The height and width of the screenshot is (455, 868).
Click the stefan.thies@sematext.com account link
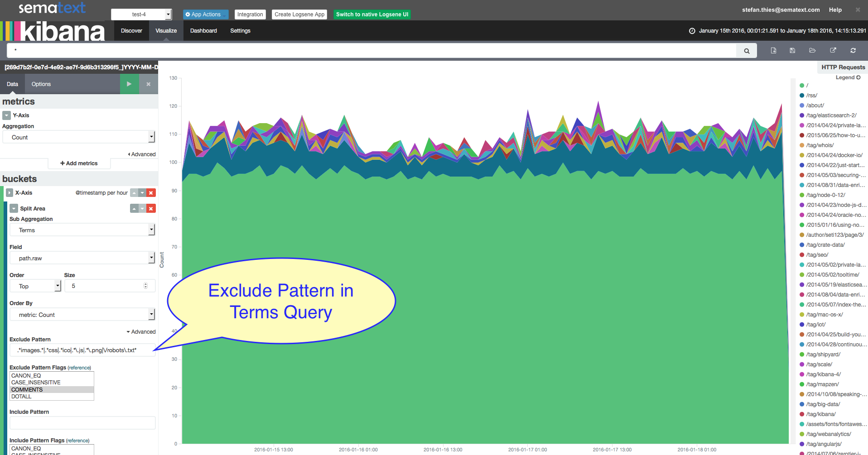781,10
